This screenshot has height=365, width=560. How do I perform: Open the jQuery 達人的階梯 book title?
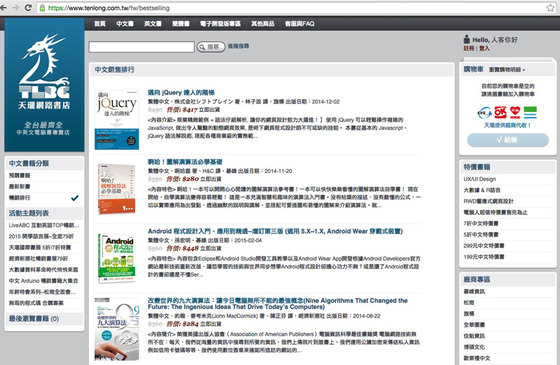click(181, 92)
